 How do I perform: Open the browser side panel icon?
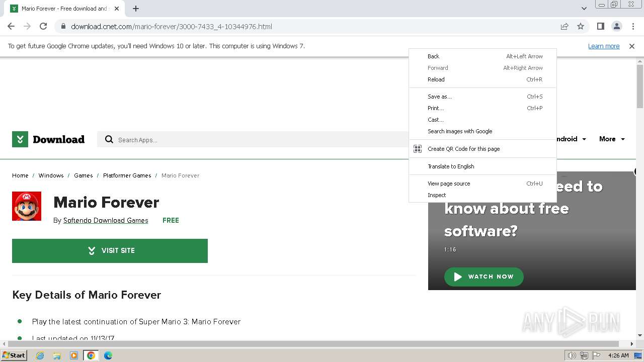[600, 26]
